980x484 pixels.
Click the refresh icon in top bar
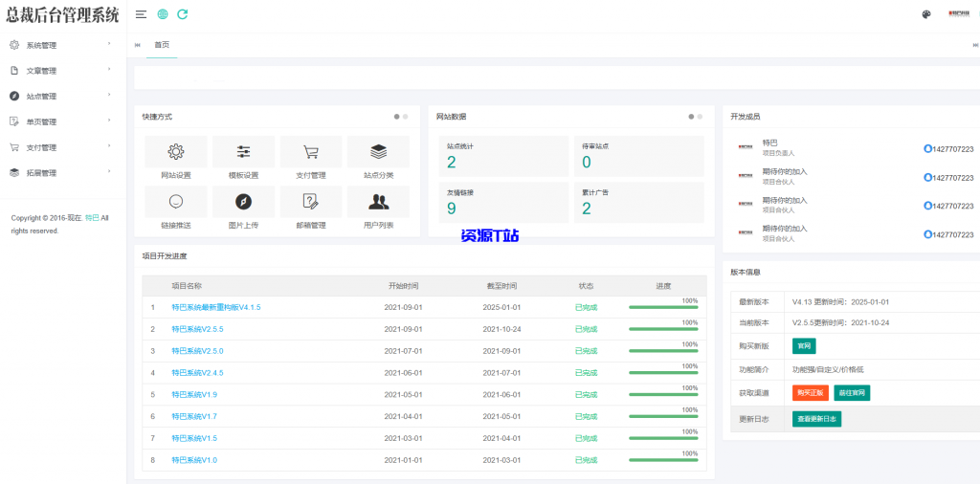point(183,14)
